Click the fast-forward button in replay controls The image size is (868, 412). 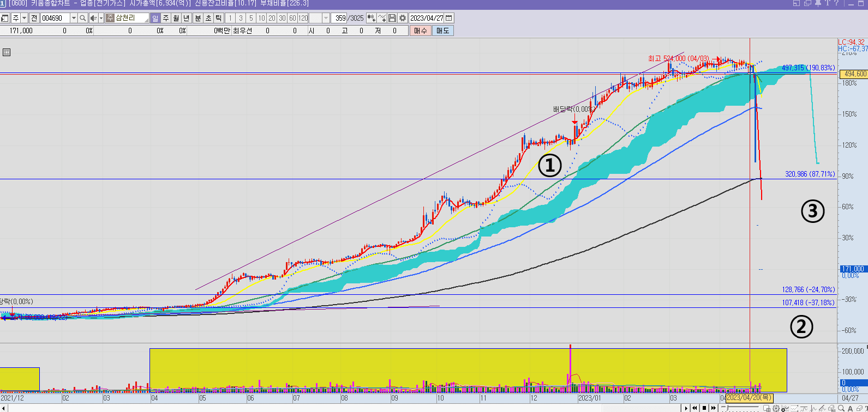tap(714, 408)
